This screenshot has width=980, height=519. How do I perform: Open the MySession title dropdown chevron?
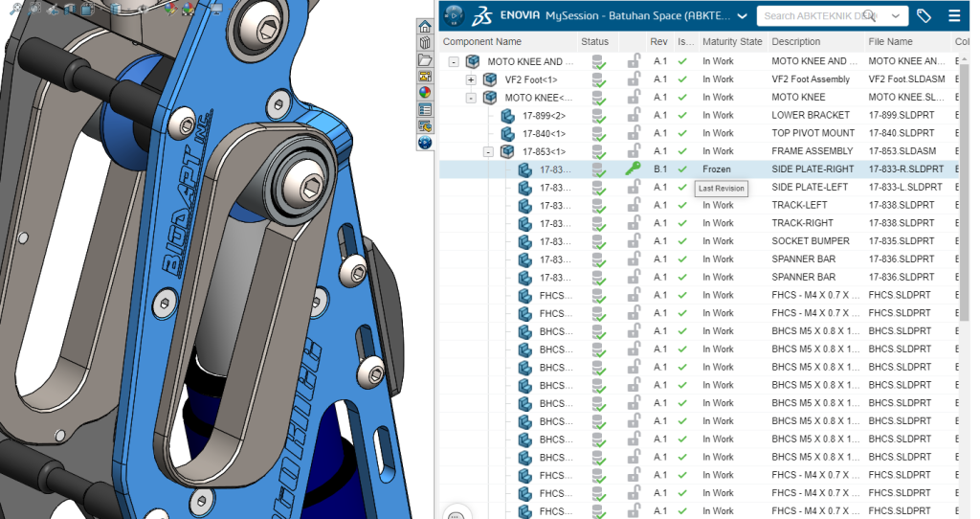743,16
